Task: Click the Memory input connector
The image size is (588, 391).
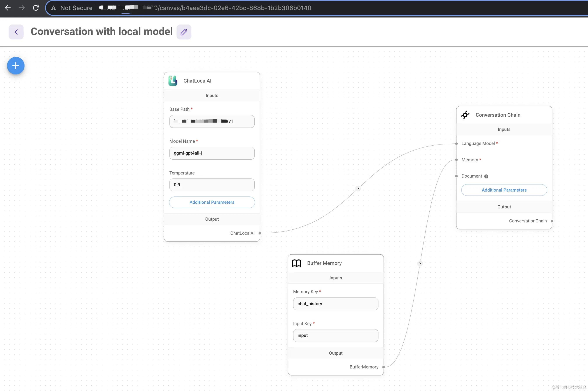Action: 457,160
